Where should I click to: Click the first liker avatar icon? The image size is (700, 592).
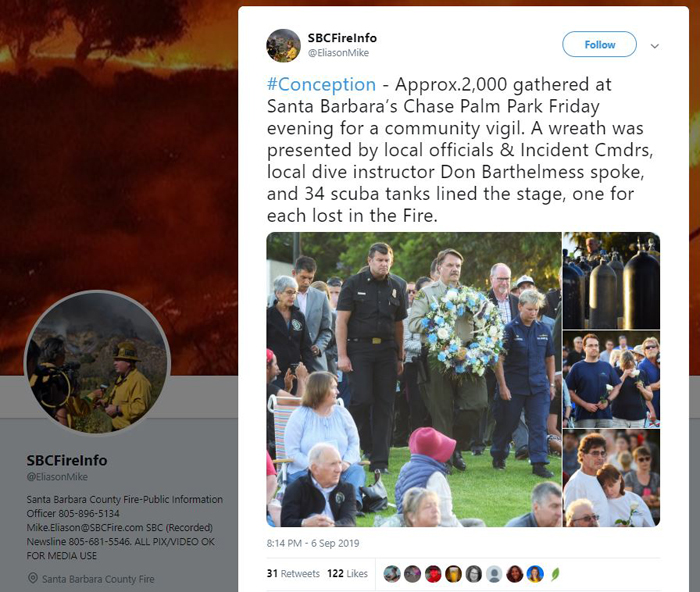click(x=392, y=574)
